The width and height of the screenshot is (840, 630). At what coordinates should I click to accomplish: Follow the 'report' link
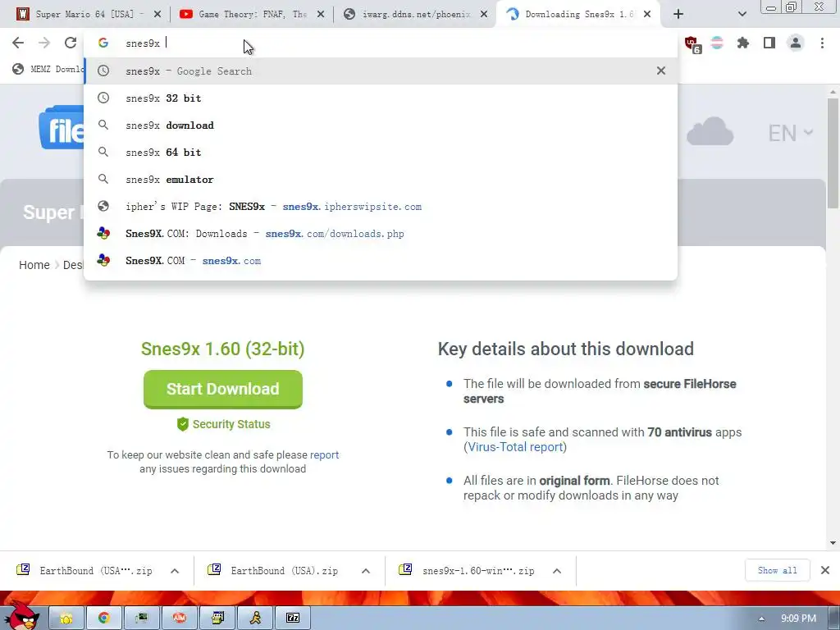point(324,454)
